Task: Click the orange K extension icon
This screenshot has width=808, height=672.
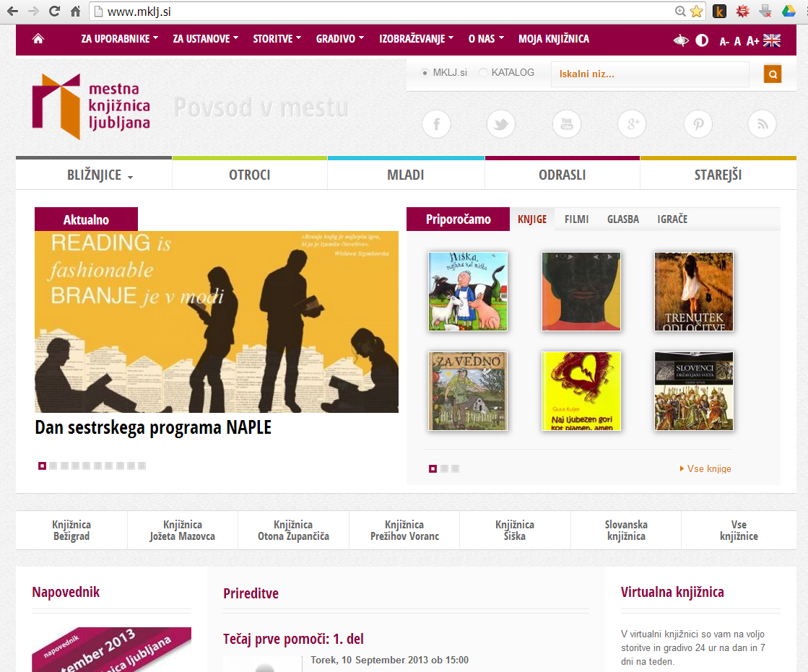Action: tap(719, 12)
